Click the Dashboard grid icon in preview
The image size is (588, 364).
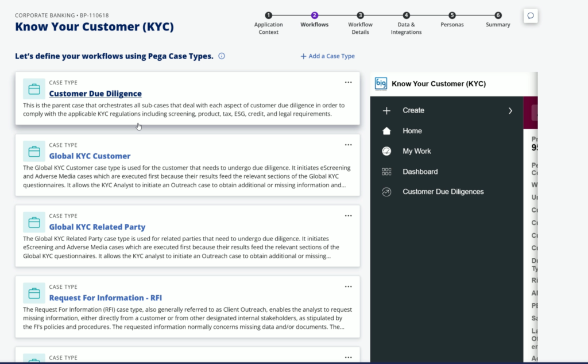386,172
